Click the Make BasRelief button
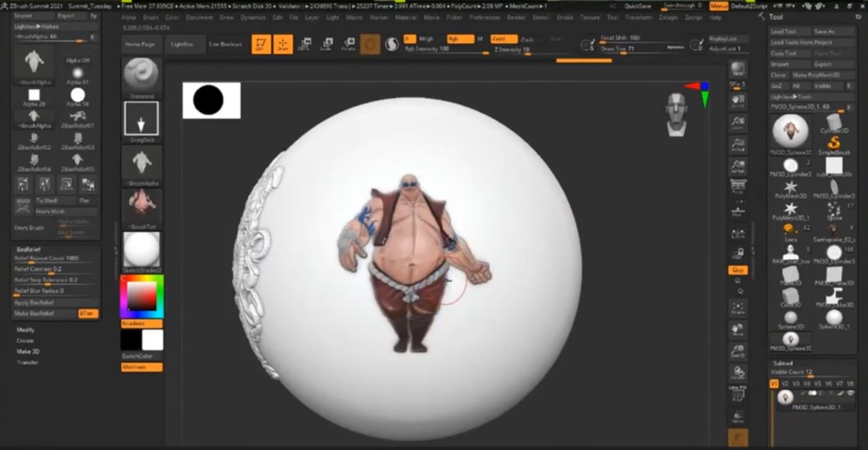This screenshot has width=868, height=450. point(34,313)
